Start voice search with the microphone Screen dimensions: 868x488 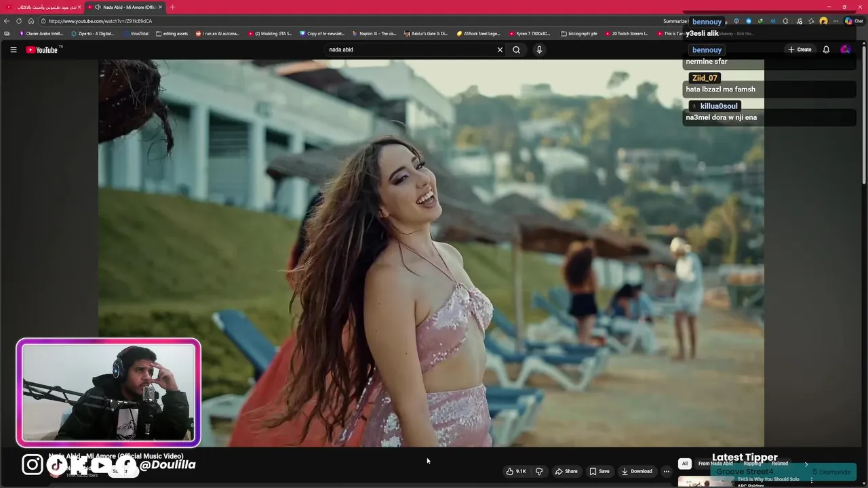click(539, 49)
